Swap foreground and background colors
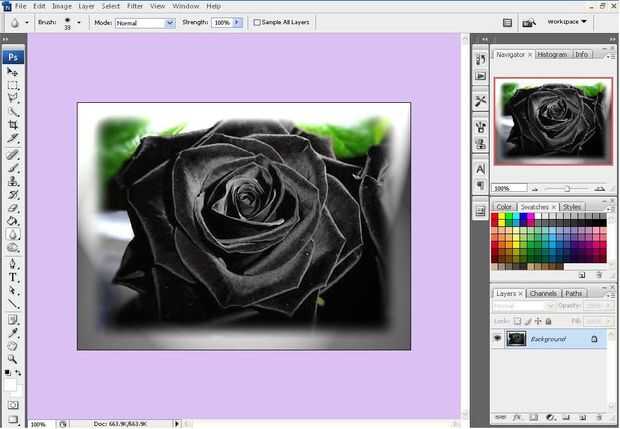This screenshot has height=429, width=620. [x=18, y=373]
